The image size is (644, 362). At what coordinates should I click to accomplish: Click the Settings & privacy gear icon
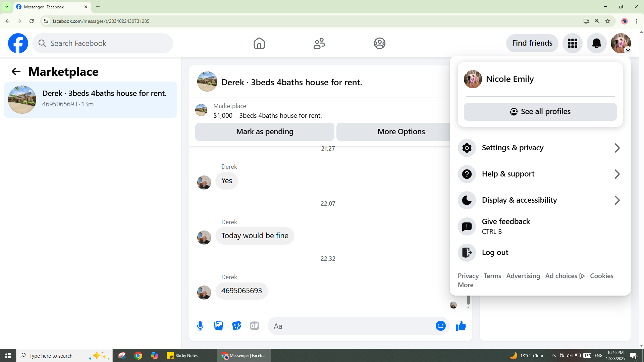tap(467, 148)
